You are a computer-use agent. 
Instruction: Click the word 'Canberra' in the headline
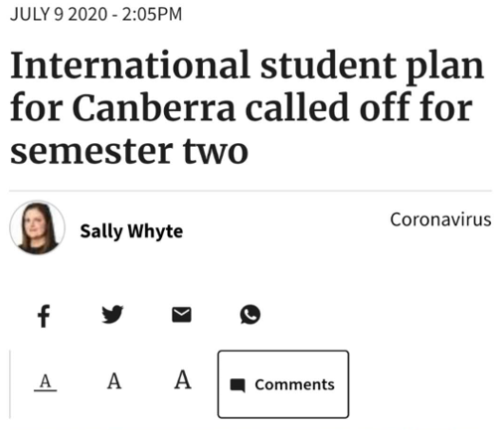pos(154,107)
